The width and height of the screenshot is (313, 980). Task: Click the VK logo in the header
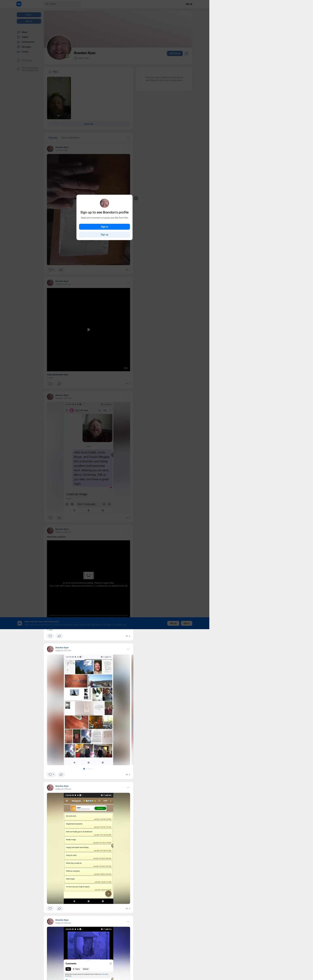19,4
